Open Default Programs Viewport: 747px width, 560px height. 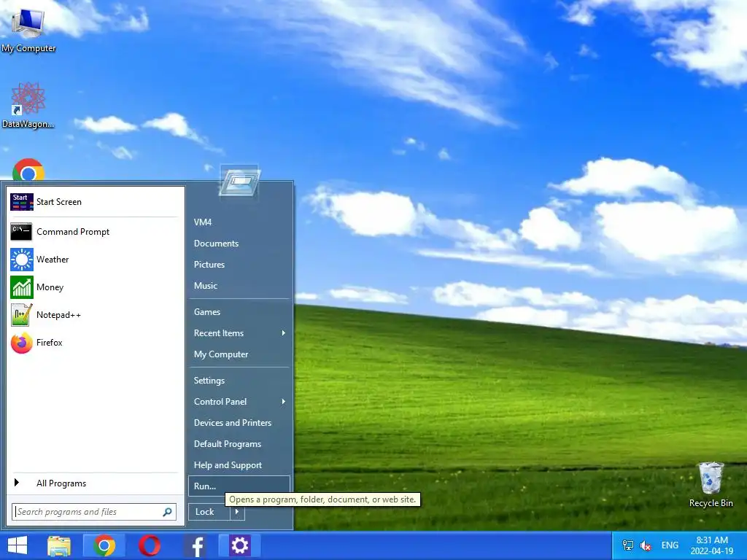click(228, 444)
